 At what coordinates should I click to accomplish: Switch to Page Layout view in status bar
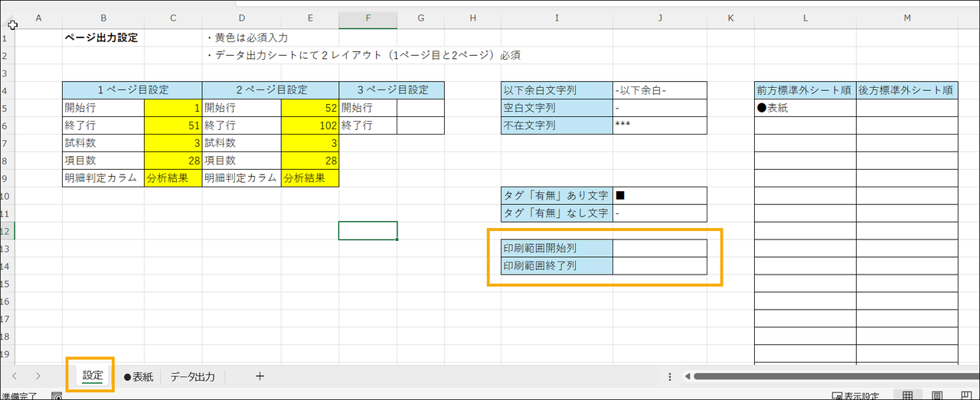click(937, 395)
